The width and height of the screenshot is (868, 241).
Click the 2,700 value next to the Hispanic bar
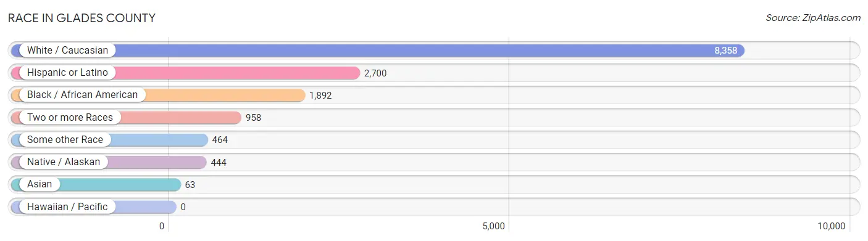tap(375, 73)
